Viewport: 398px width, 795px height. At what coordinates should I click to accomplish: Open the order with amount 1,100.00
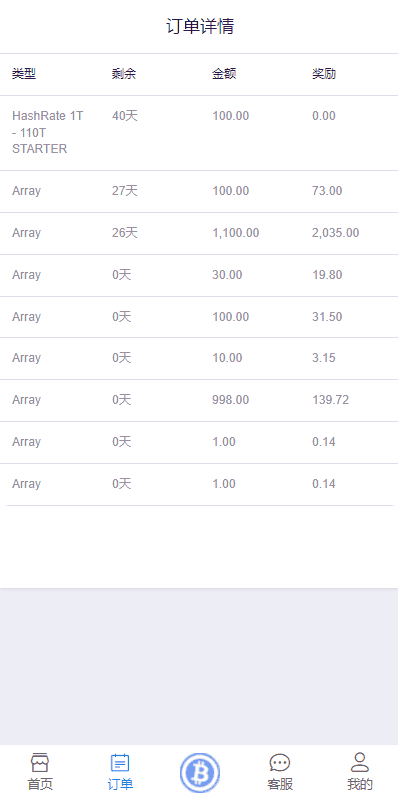[x=199, y=233]
